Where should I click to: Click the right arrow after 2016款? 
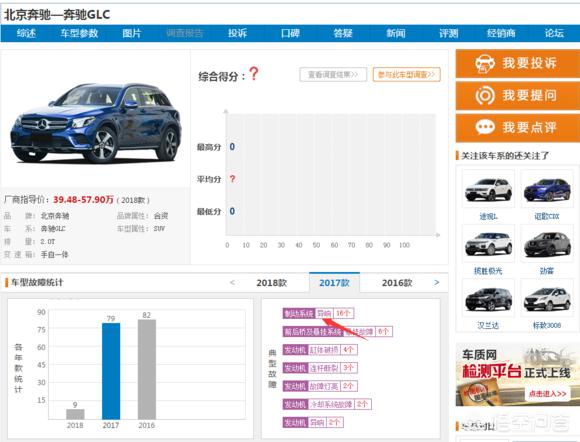[437, 283]
